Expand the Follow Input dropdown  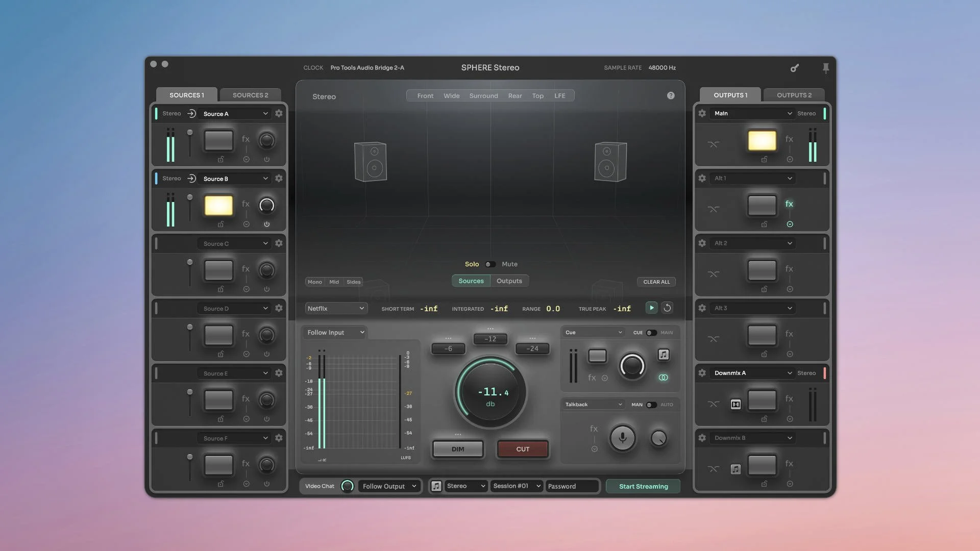[334, 332]
